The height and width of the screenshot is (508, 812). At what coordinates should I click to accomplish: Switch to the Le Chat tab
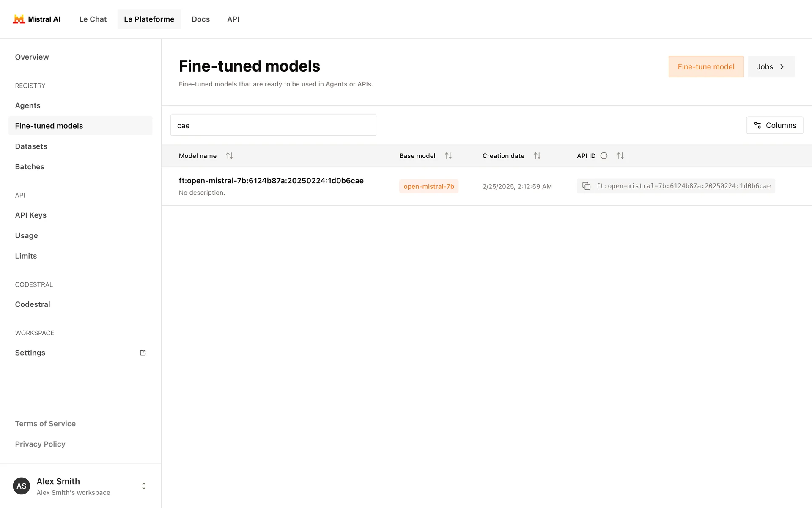pyautogui.click(x=93, y=19)
